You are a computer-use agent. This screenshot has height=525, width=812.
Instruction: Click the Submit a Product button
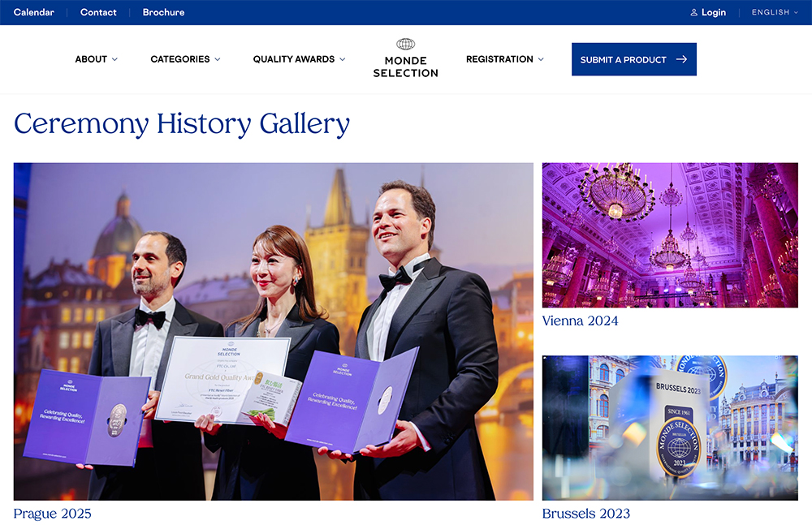[x=634, y=59]
